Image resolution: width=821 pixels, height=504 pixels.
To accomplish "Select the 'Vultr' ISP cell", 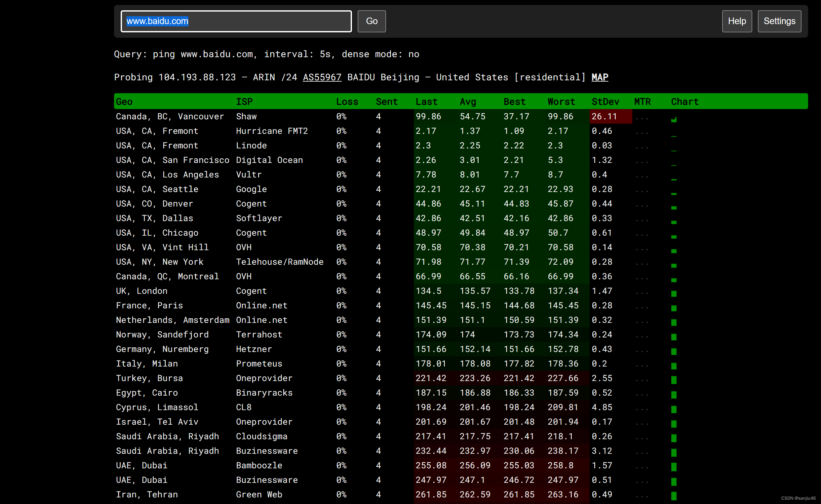I will [249, 175].
